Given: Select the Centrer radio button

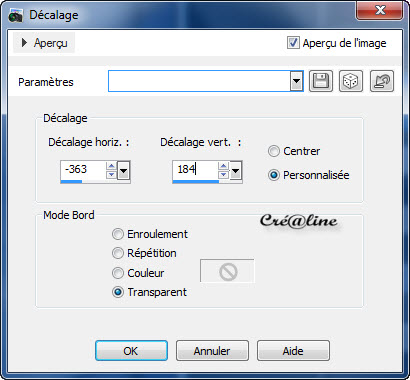Looking at the screenshot, I should click(x=274, y=151).
